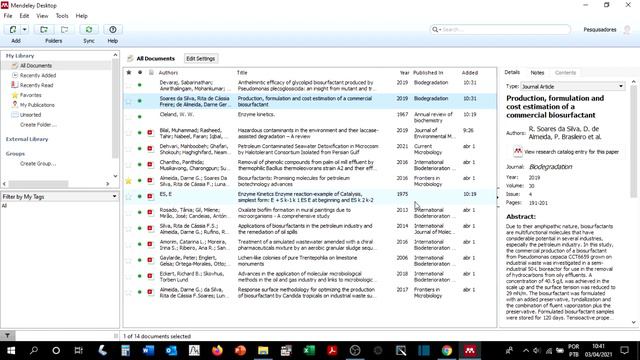Click the remove folder icon

point(64,29)
